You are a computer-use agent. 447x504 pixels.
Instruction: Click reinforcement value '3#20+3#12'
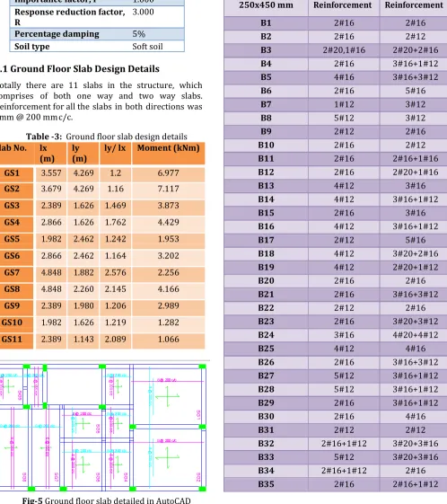[416, 322]
